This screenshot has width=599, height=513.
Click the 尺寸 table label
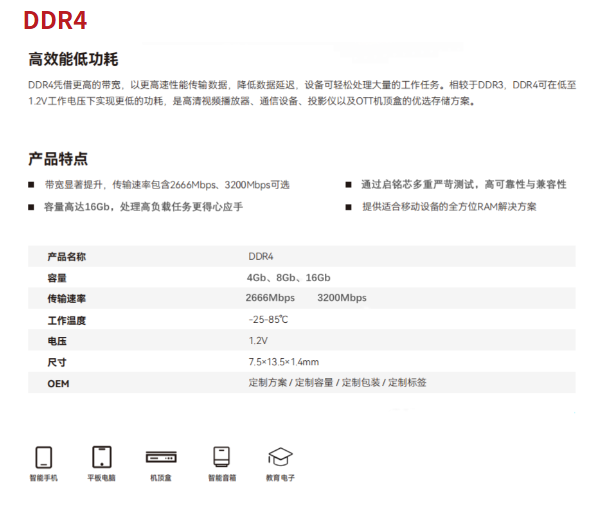coord(57,362)
